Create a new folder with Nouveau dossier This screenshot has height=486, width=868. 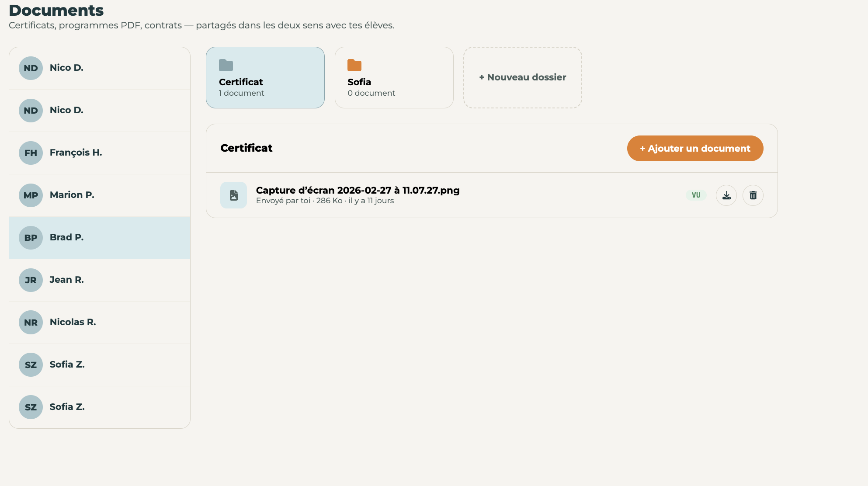(x=523, y=77)
